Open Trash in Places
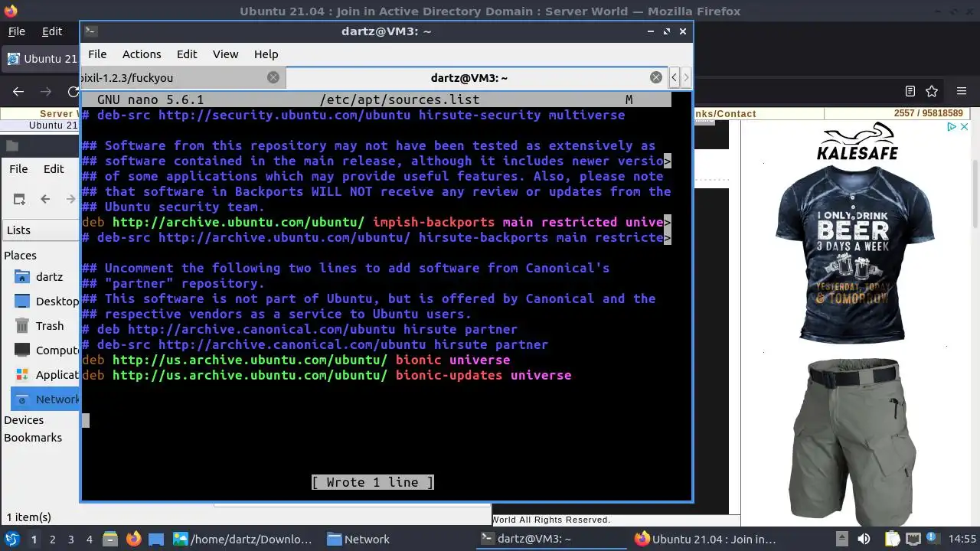Screen dimensions: 980x551 pyautogui.click(x=41, y=325)
